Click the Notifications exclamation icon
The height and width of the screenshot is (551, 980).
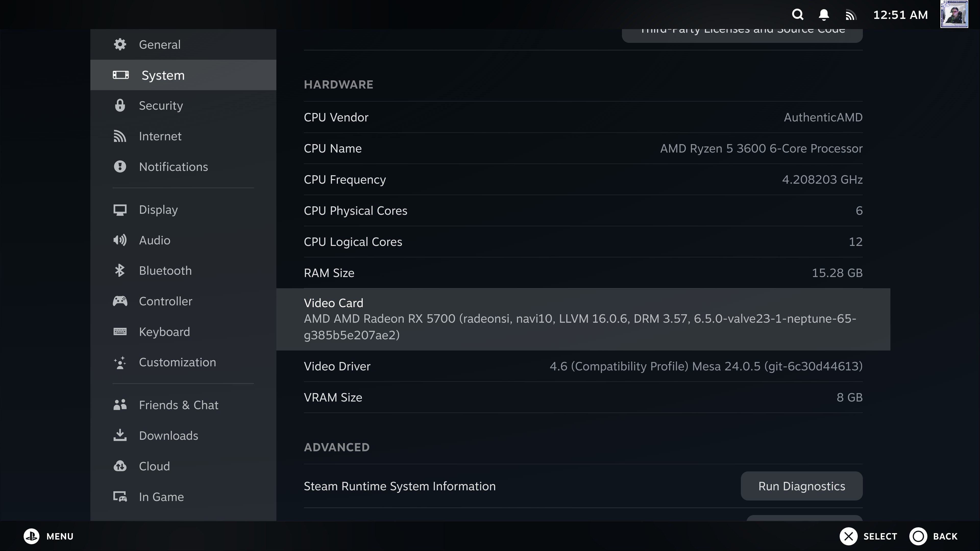[120, 167]
